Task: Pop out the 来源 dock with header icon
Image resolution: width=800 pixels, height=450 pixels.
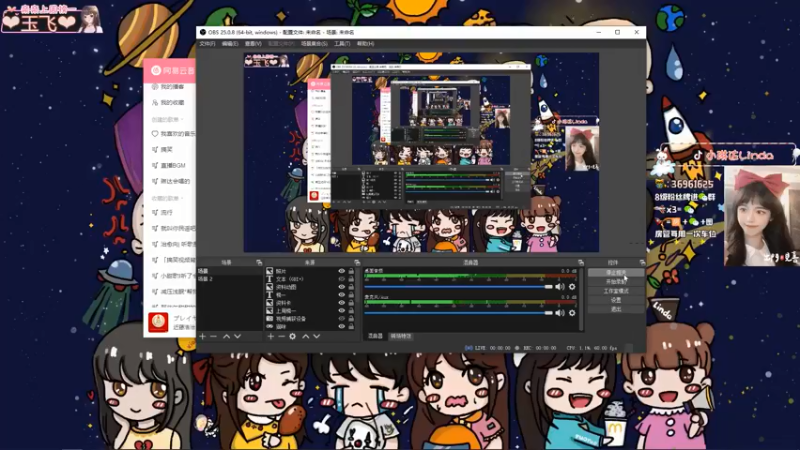Action: point(357,262)
